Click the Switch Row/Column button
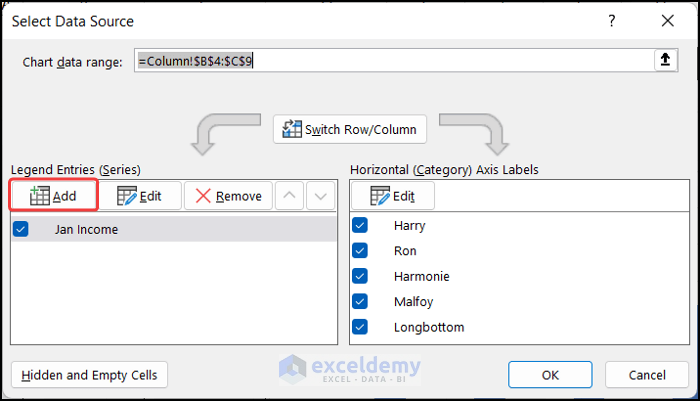This screenshot has width=700, height=401. pos(351,130)
